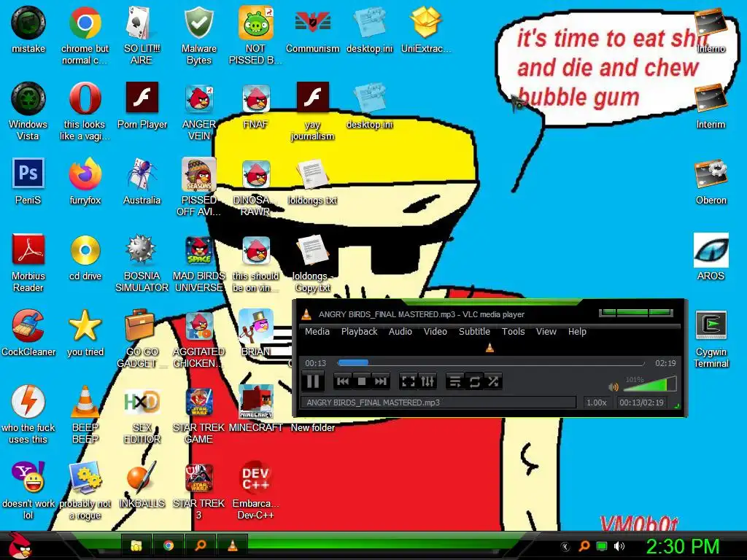The image size is (747, 560).
Task: Open the Tools menu in VLC
Action: tap(513, 332)
